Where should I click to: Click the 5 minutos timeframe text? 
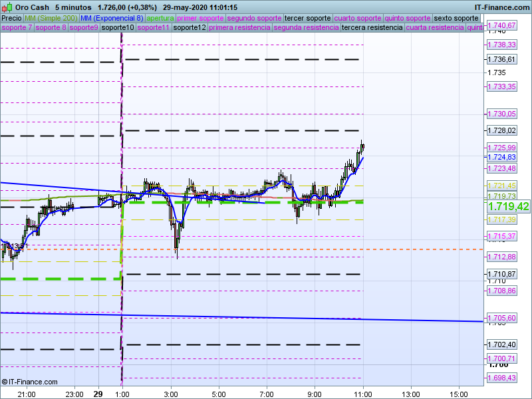point(73,7)
